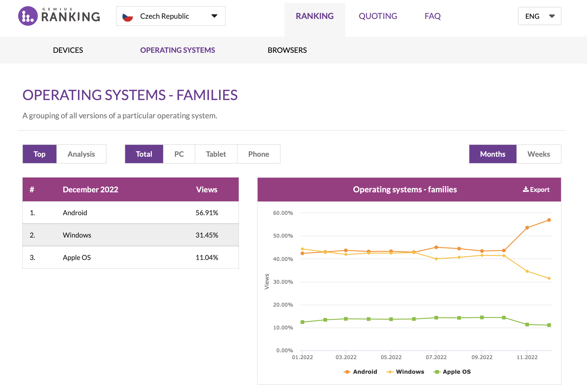Open the Czech Republic country dropdown

170,16
